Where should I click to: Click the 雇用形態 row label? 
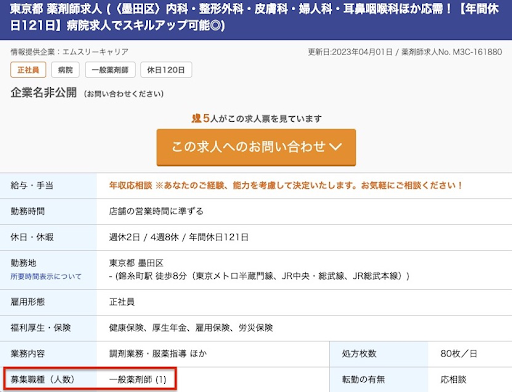pos(27,302)
